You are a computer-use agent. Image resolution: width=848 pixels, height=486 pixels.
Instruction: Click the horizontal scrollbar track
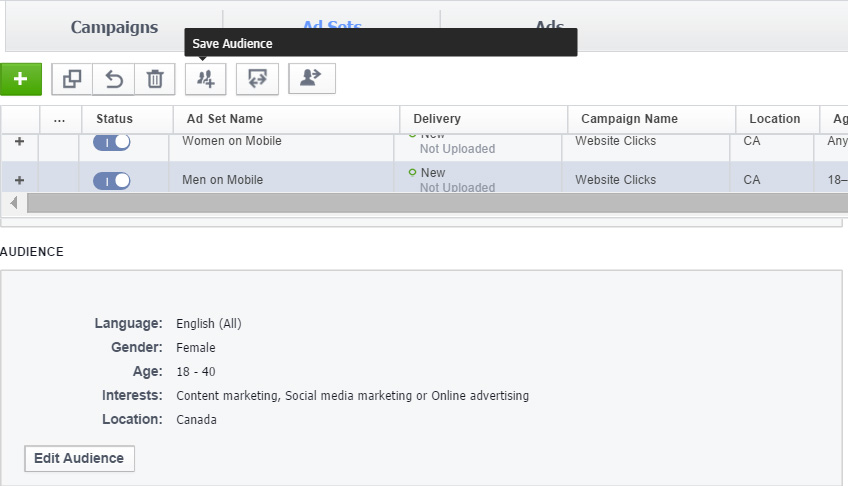[x=438, y=203]
